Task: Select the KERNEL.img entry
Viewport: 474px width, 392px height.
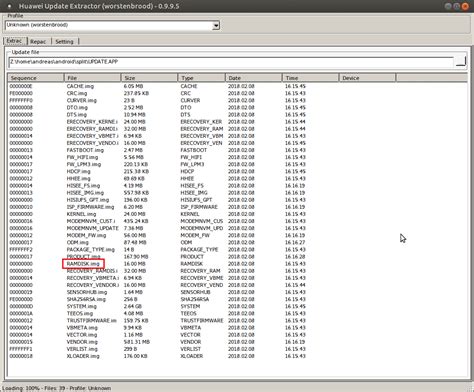Action: 81,214
